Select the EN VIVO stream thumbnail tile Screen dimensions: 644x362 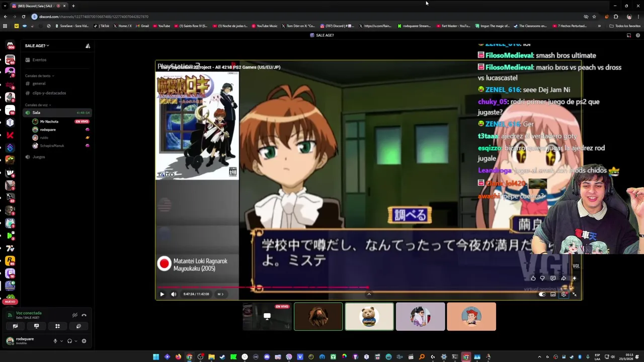pos(267,317)
